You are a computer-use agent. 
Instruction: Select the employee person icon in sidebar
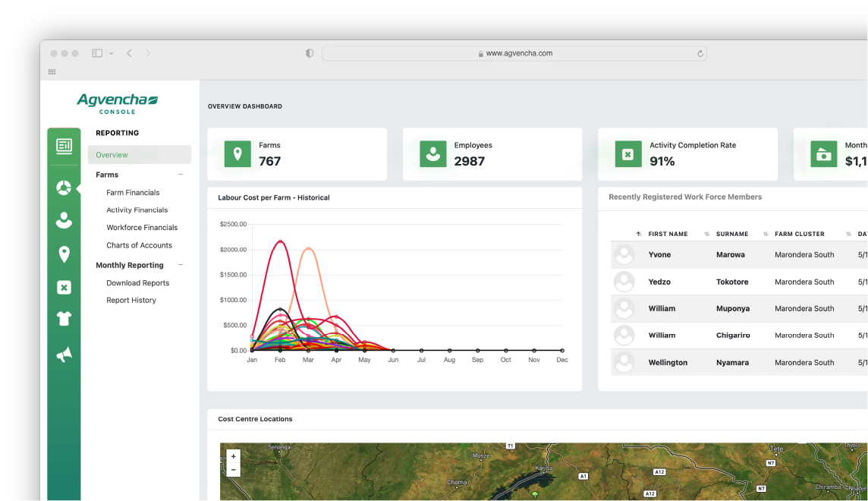point(64,220)
